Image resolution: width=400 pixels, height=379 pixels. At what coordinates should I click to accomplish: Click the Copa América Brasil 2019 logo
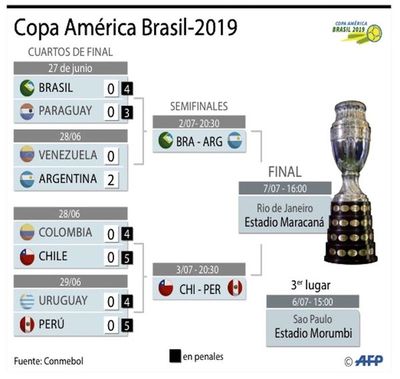(357, 32)
